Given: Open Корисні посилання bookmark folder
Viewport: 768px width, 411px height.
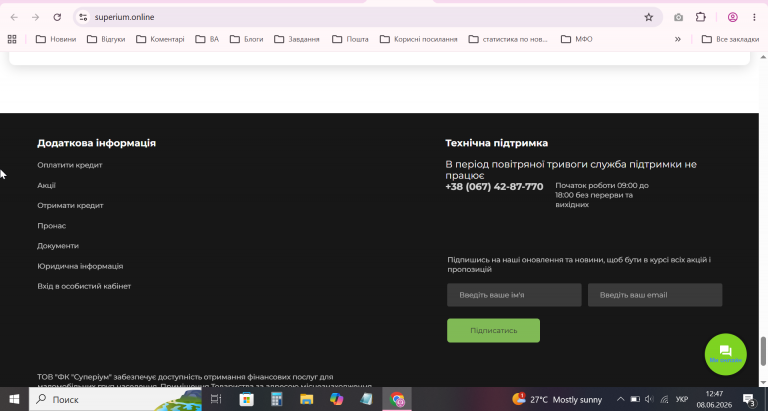Looking at the screenshot, I should (x=419, y=39).
